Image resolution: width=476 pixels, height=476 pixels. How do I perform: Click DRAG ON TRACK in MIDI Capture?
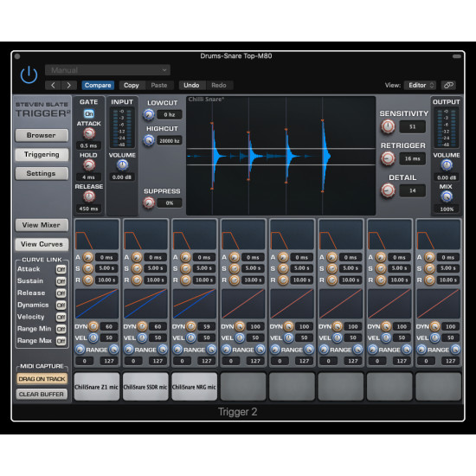coord(42,379)
